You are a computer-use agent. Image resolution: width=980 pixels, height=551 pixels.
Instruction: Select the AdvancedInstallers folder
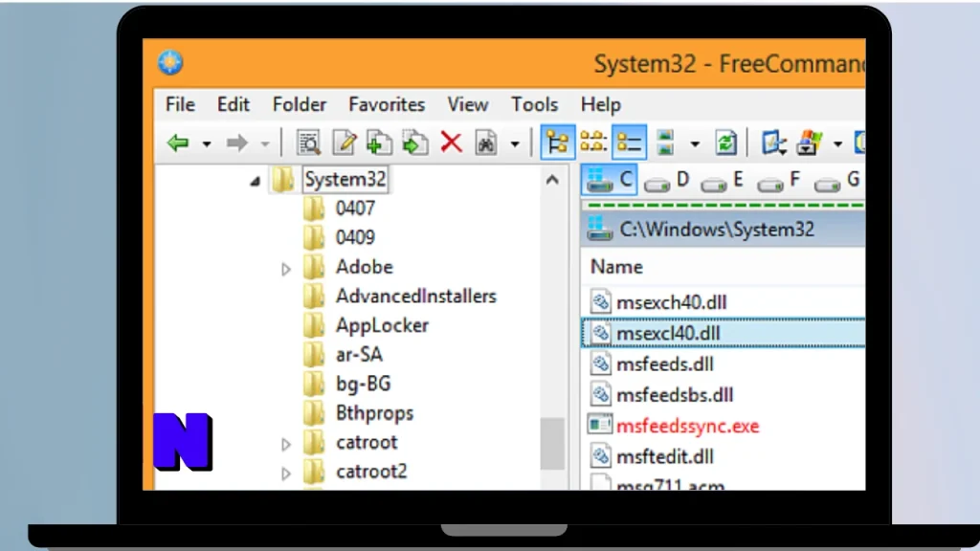pos(415,297)
